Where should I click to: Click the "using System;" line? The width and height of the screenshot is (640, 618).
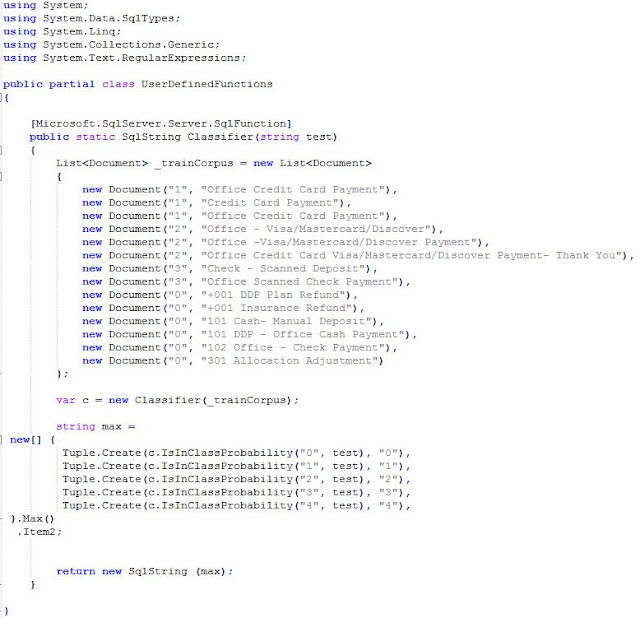tap(45, 5)
